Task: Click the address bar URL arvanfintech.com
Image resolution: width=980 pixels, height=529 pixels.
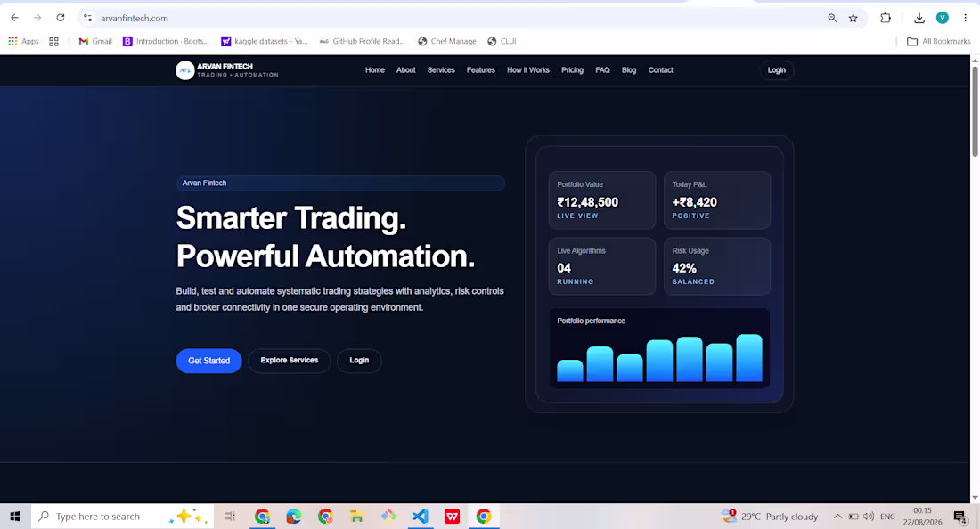Action: click(x=135, y=18)
